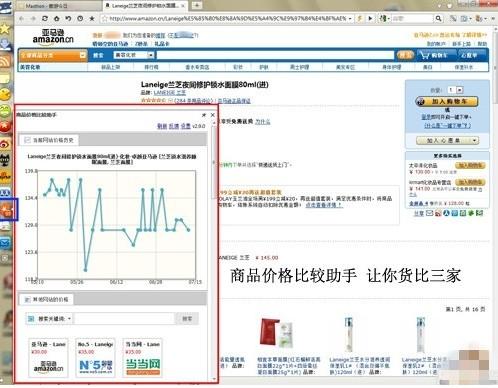Close the price comparison helper panel

[x=213, y=115]
